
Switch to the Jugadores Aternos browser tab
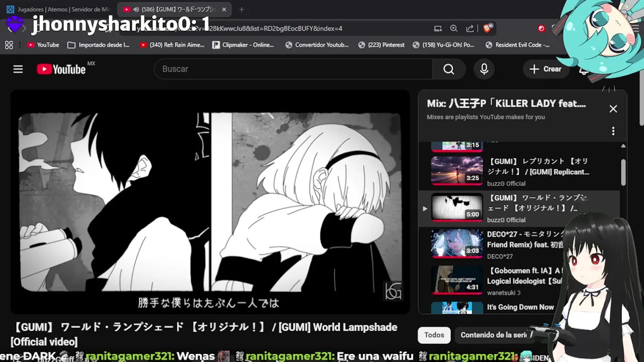click(x=58, y=9)
